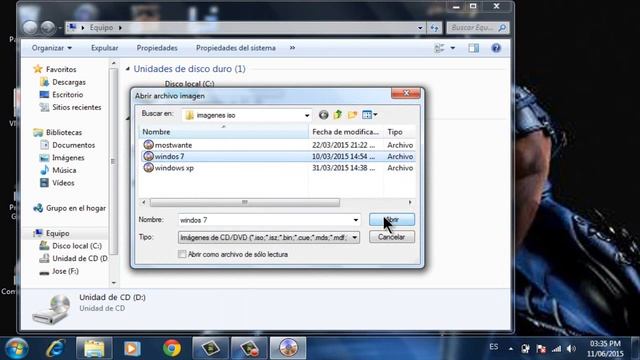Change view icon in Explorer toolbar
640x360 pixels.
tap(439, 48)
